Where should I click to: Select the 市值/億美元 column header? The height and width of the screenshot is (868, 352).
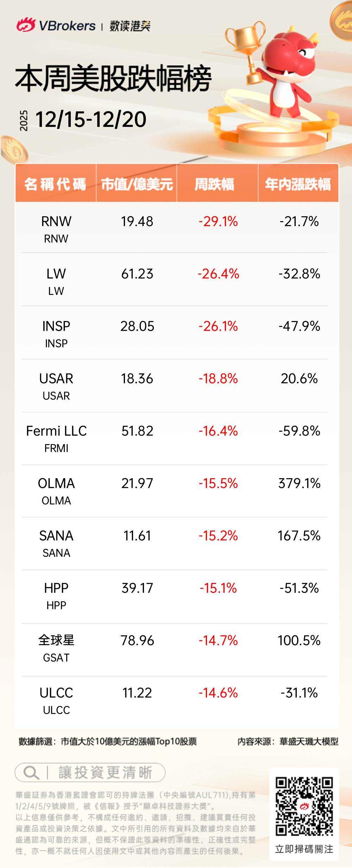(137, 184)
